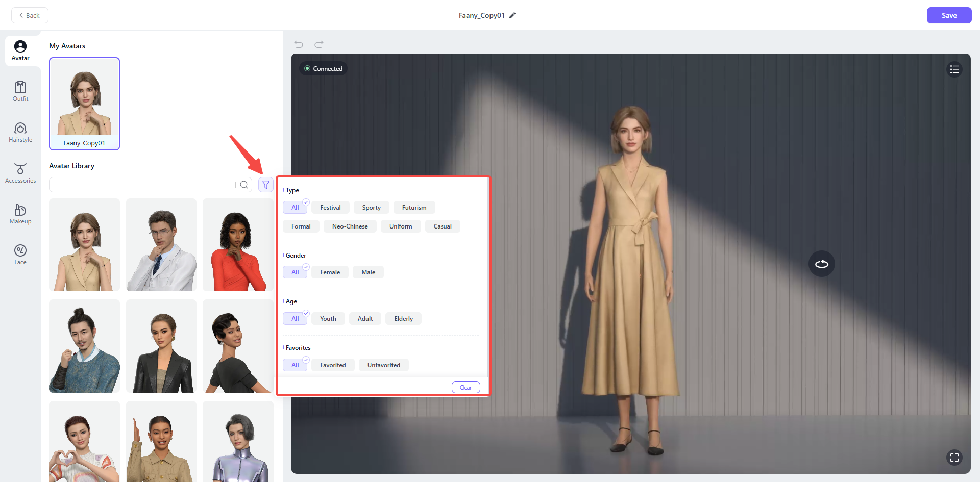Click the Back button
The height and width of the screenshot is (482, 980).
point(30,15)
